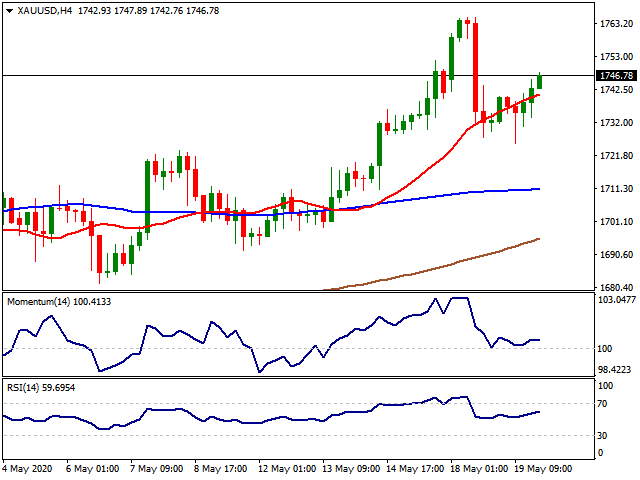This screenshot has width=640, height=480.
Task: Click the 1732.00 price axis label
Action: (x=616, y=122)
